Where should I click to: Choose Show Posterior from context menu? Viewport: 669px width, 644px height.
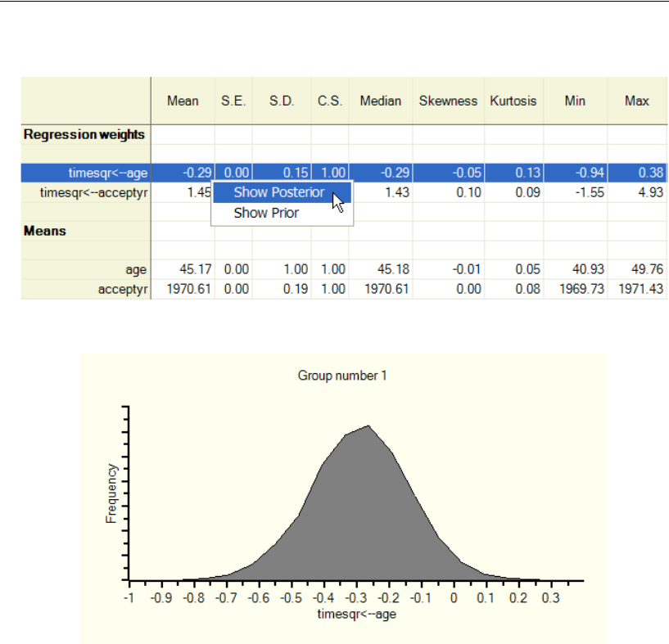pyautogui.click(x=282, y=192)
